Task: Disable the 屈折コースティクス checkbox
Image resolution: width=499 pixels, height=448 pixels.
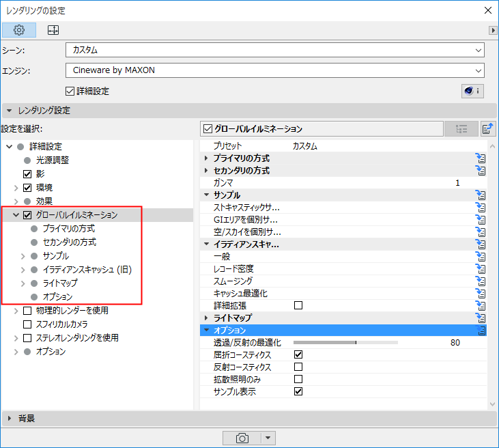Action: pos(298,354)
